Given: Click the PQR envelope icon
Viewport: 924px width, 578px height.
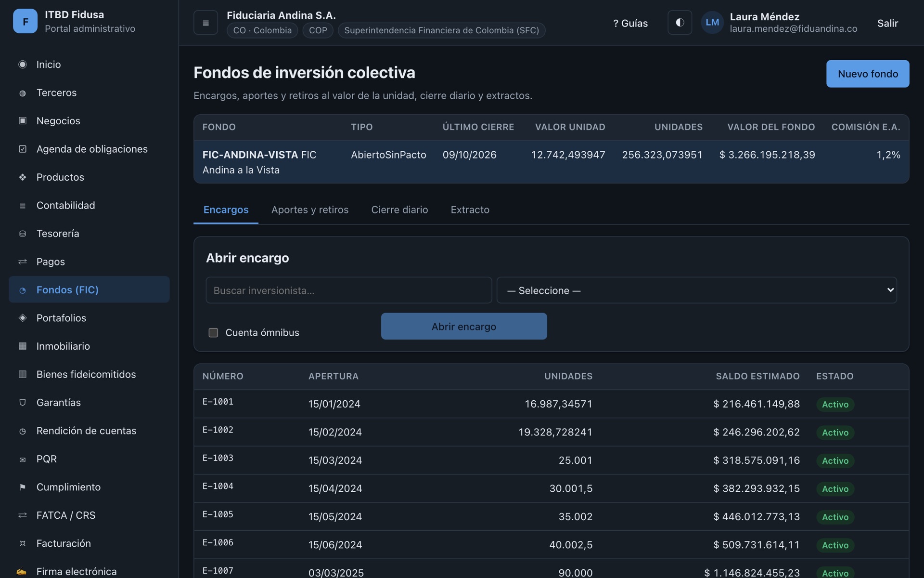Looking at the screenshot, I should pos(23,459).
